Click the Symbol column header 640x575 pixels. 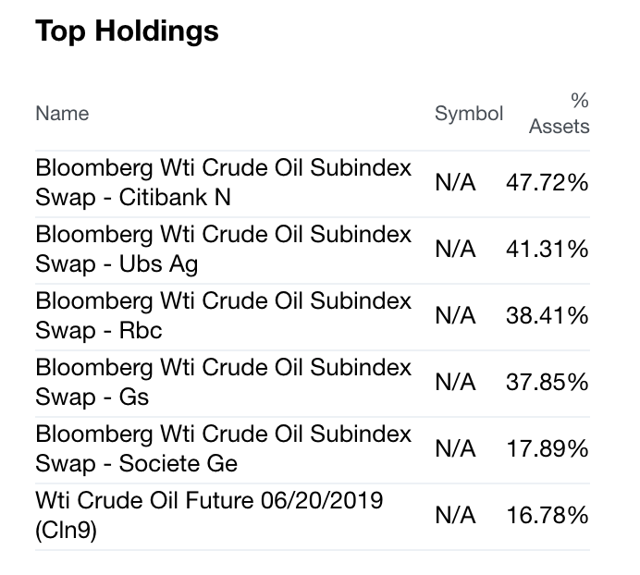pos(468,114)
